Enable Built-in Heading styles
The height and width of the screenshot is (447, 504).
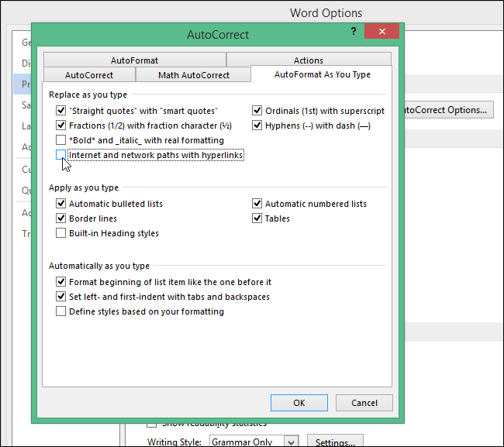[x=61, y=233]
